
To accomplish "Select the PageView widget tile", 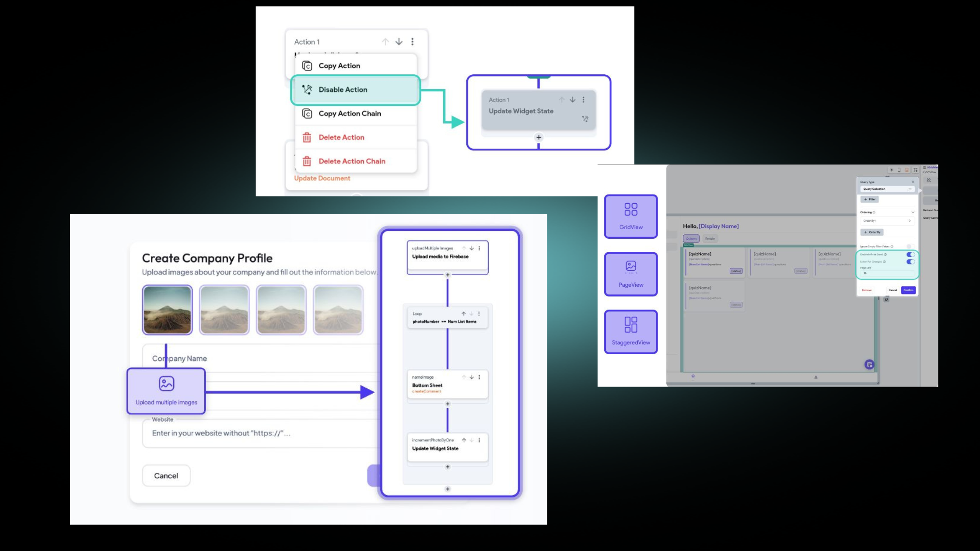I will click(x=630, y=274).
